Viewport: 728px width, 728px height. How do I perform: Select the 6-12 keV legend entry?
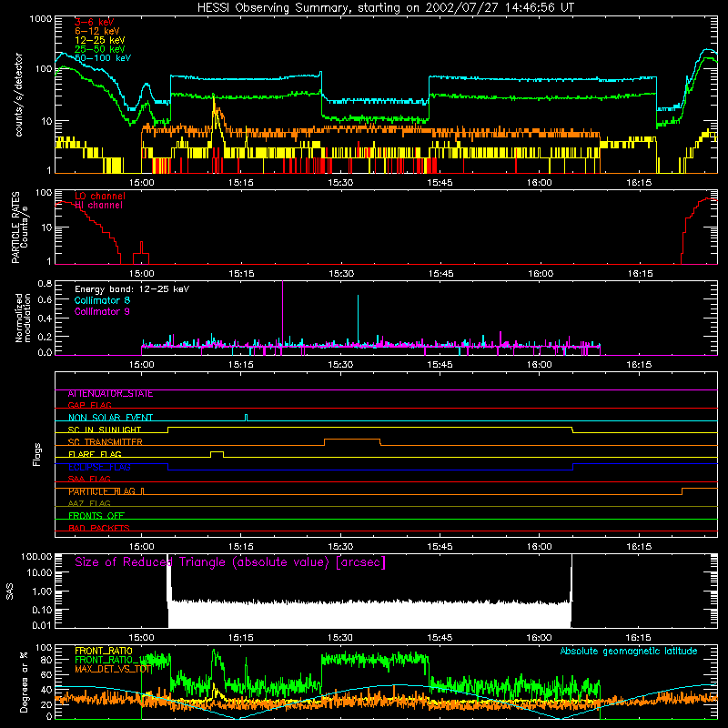coord(97,31)
